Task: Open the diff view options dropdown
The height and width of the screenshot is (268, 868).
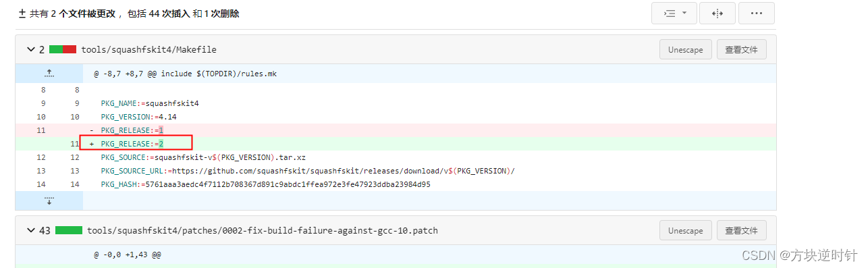Action: point(674,13)
